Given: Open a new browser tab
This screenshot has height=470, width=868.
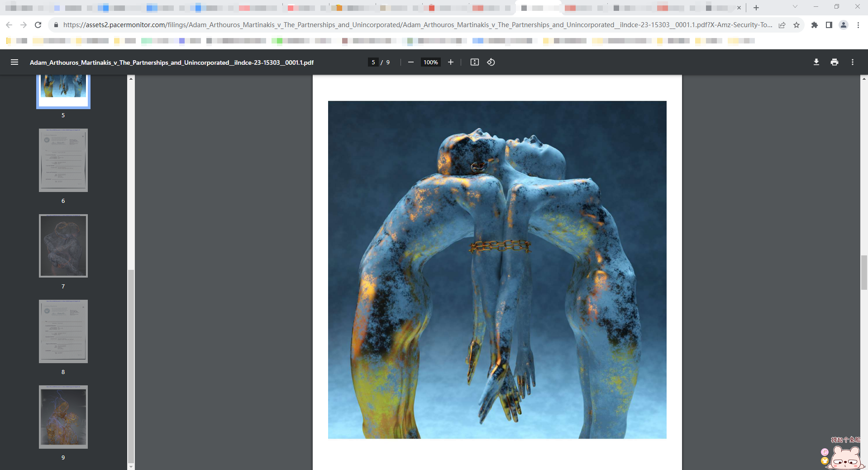Looking at the screenshot, I should [x=756, y=8].
